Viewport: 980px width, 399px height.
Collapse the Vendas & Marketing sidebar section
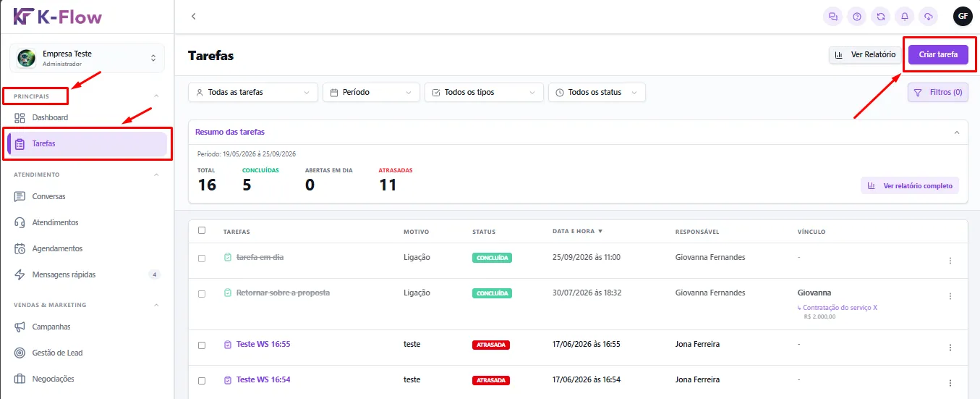click(157, 305)
